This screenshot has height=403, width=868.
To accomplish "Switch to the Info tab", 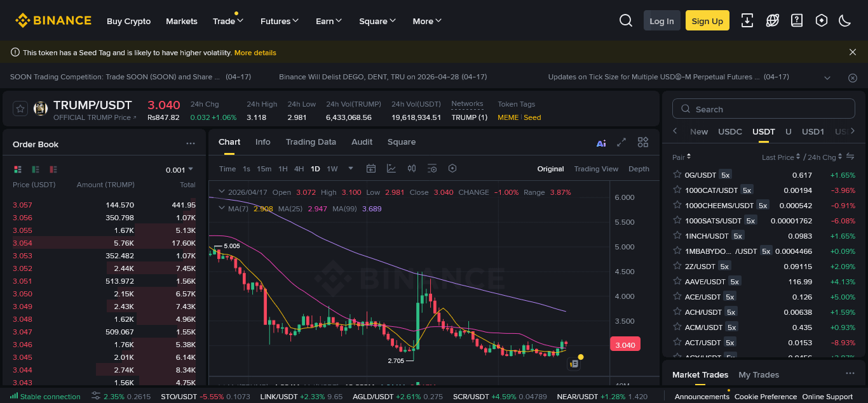I will tap(263, 142).
